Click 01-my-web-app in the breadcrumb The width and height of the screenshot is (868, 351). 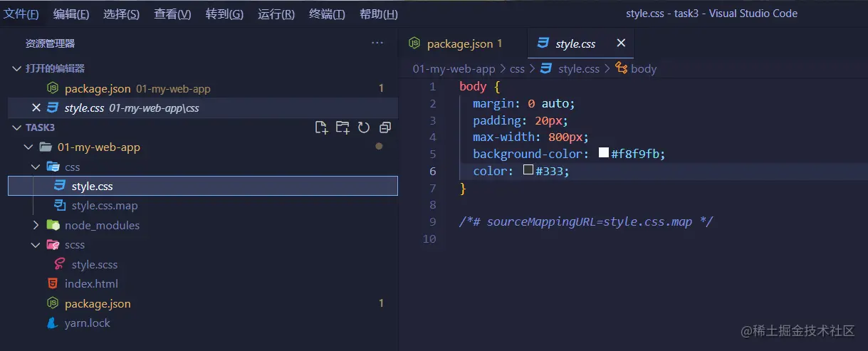(454, 69)
